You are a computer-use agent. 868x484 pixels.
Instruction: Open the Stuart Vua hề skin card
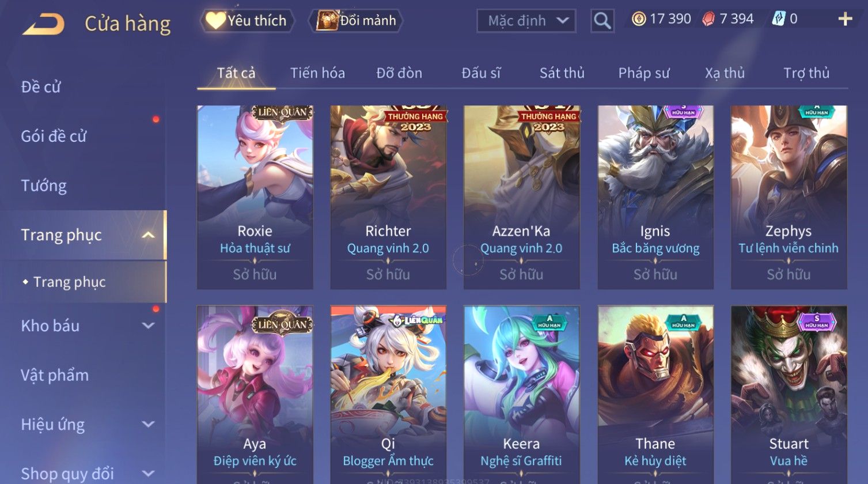coord(789,395)
